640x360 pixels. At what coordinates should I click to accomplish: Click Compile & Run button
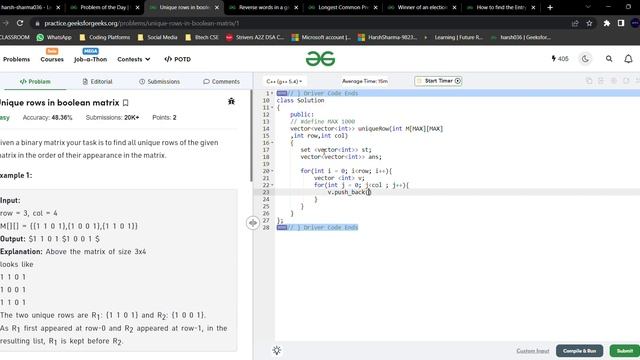[579, 351]
